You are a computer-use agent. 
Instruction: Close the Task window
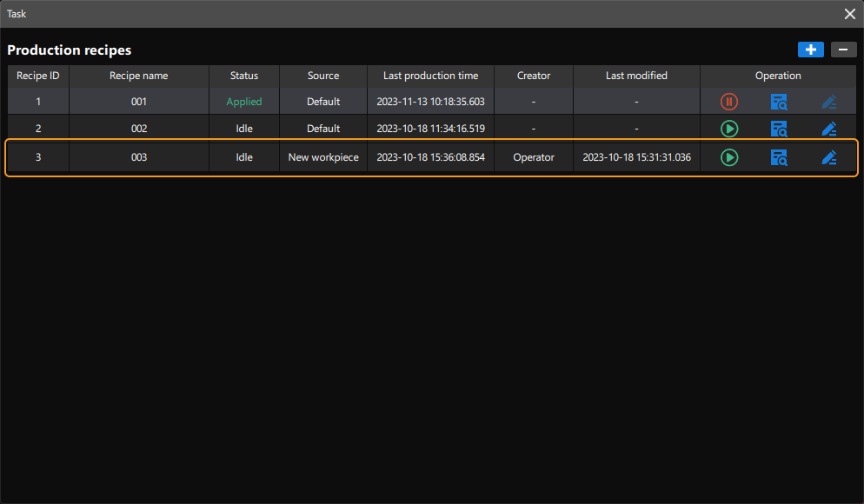[x=850, y=14]
